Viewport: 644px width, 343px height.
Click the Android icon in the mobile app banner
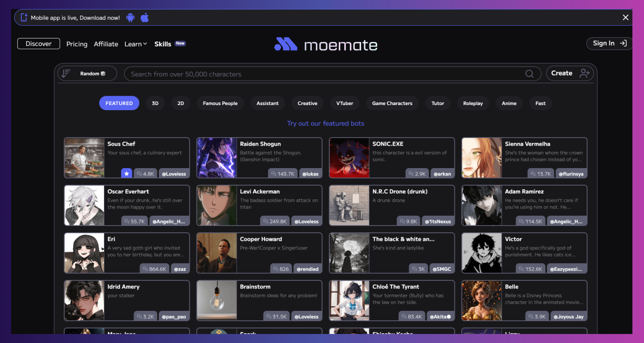point(130,18)
